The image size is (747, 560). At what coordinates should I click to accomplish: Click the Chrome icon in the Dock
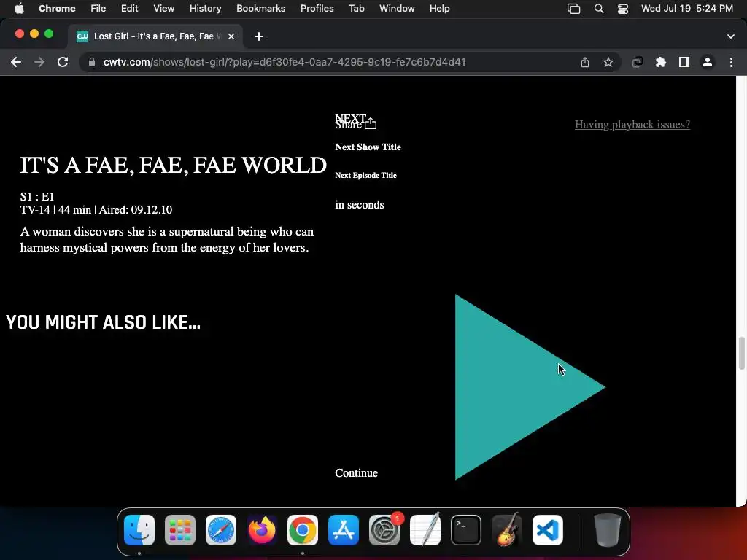(303, 530)
